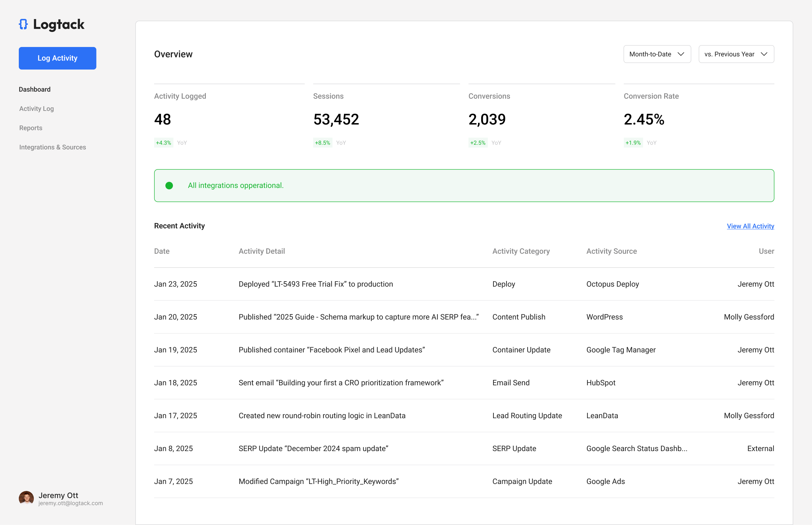Open Integrations & Sources in the sidebar

[x=53, y=147]
